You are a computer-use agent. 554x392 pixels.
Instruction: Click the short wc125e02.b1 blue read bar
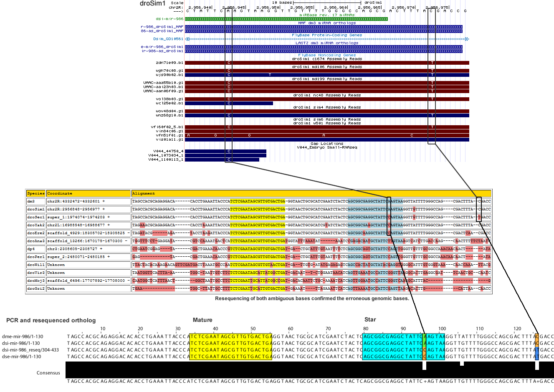[229, 103]
